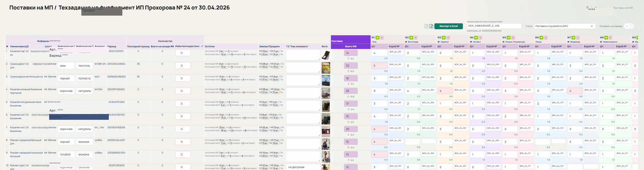Toggle visibility eye for W2 Волгоград
Image resolution: width=644 pixels, height=170 pixels.
[411, 38]
